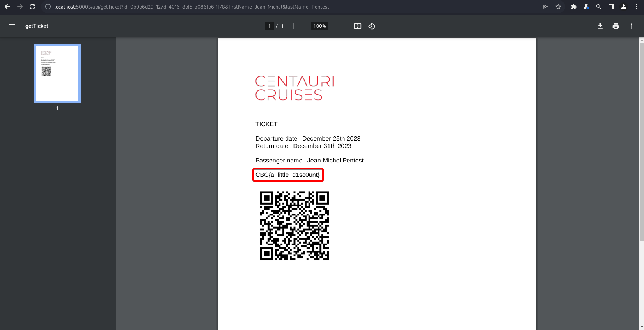Click the scrollbar up arrow
The height and width of the screenshot is (330, 644).
point(641,40)
